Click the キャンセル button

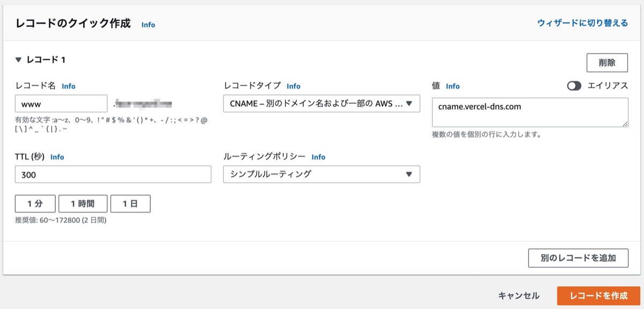click(519, 296)
